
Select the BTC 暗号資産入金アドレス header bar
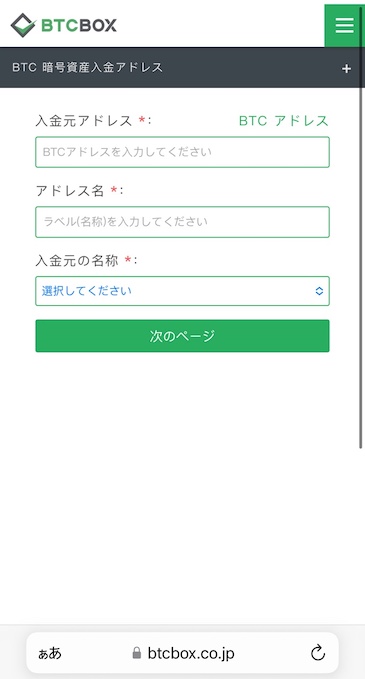pyautogui.click(x=182, y=68)
